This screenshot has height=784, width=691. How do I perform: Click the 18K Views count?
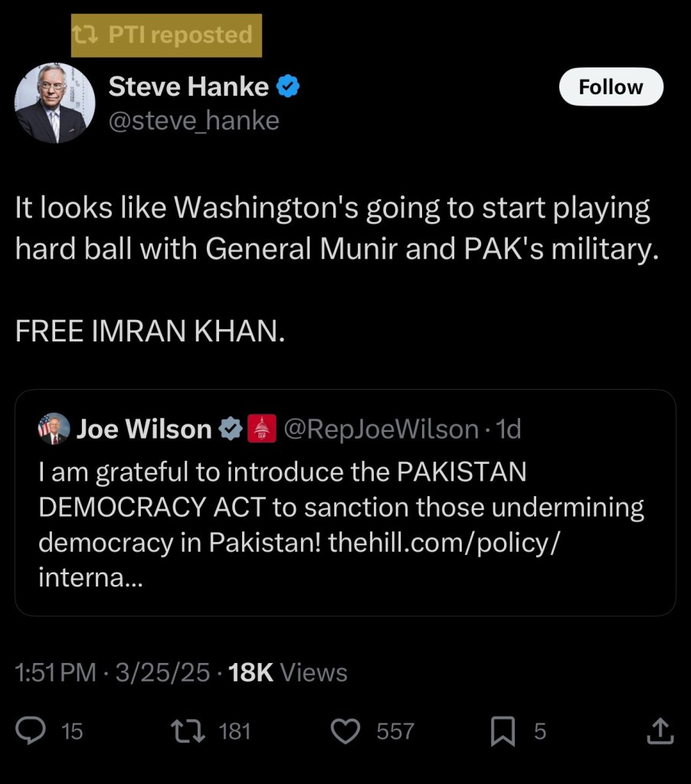(288, 672)
